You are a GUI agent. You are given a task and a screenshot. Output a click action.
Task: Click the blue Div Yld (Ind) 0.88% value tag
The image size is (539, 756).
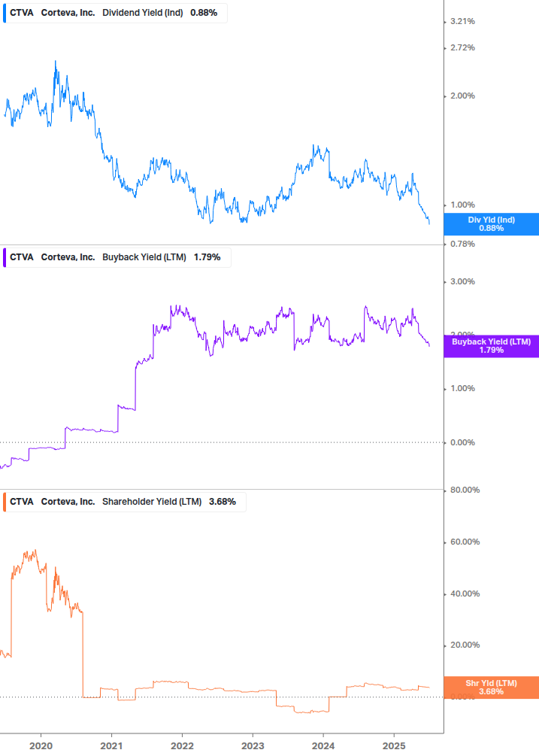coord(492,224)
